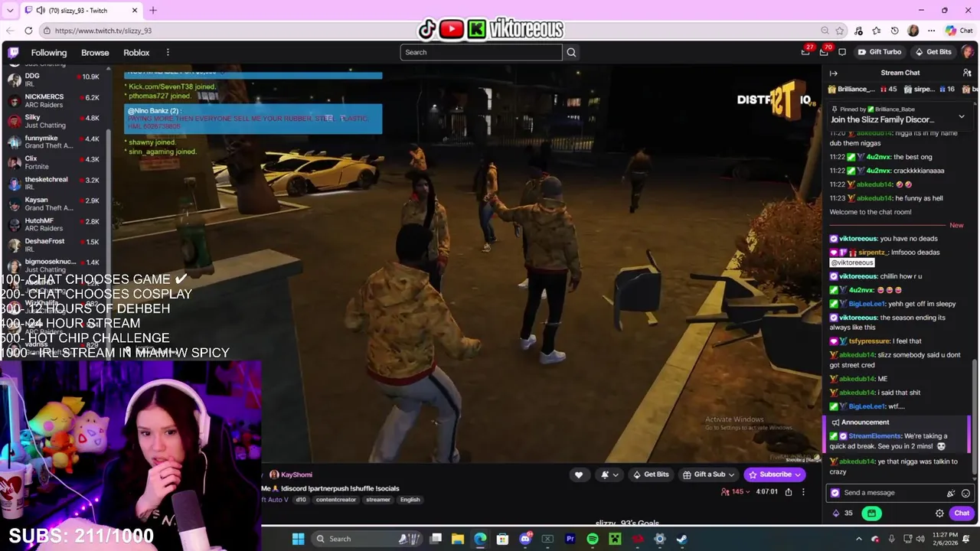The width and height of the screenshot is (980, 551).
Task: Open the Gift a Sub dropdown
Action: (709, 474)
